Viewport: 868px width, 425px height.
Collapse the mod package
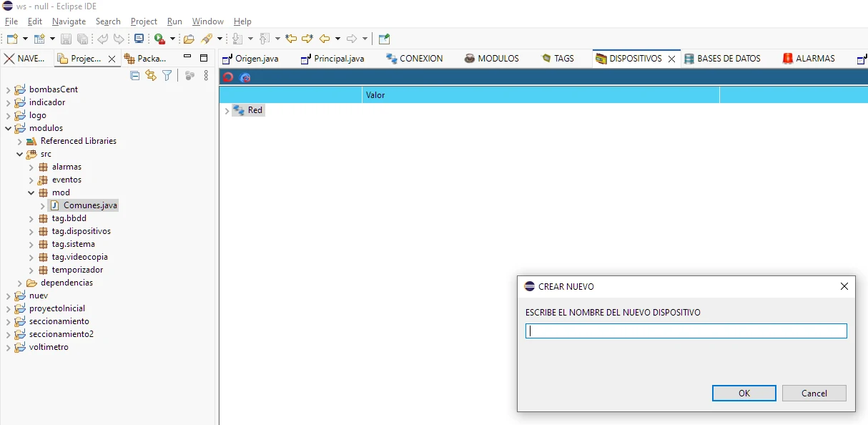31,192
